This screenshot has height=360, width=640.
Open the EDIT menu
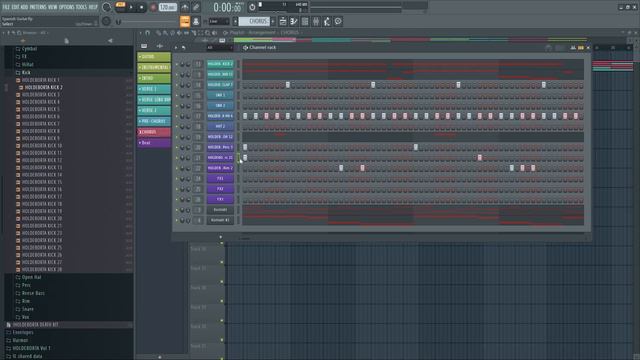click(16, 7)
